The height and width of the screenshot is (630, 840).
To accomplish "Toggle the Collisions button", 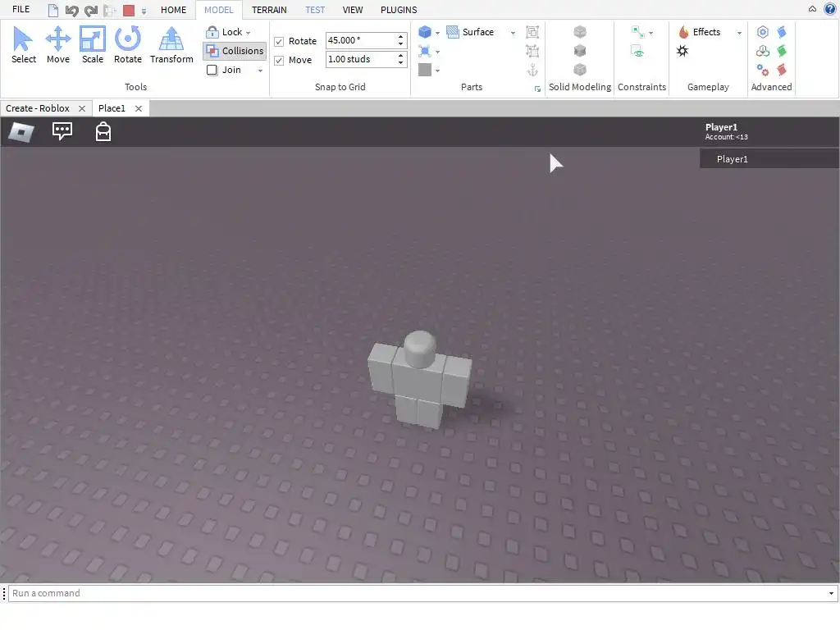I will [235, 51].
